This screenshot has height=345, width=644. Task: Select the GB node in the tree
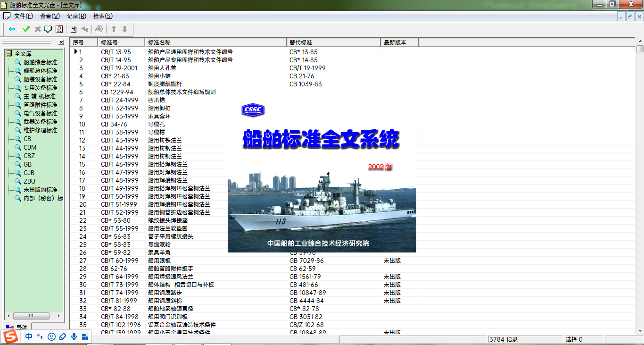(28, 164)
